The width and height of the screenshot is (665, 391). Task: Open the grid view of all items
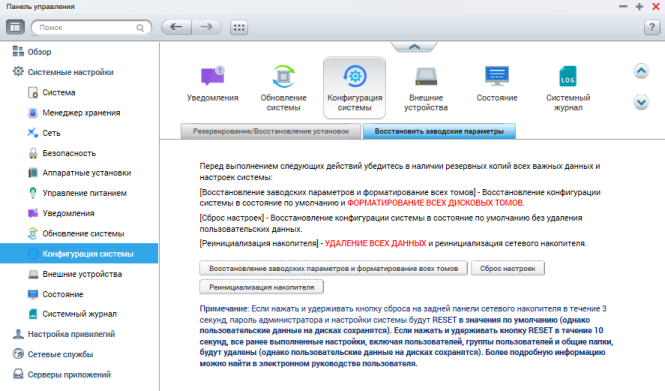pos(239,27)
